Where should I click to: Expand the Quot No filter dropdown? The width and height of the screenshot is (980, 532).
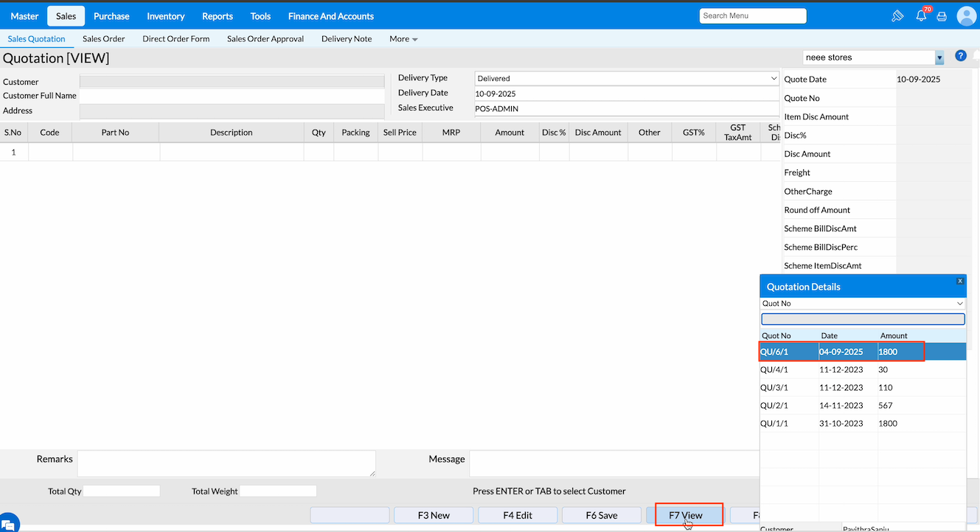pos(863,304)
